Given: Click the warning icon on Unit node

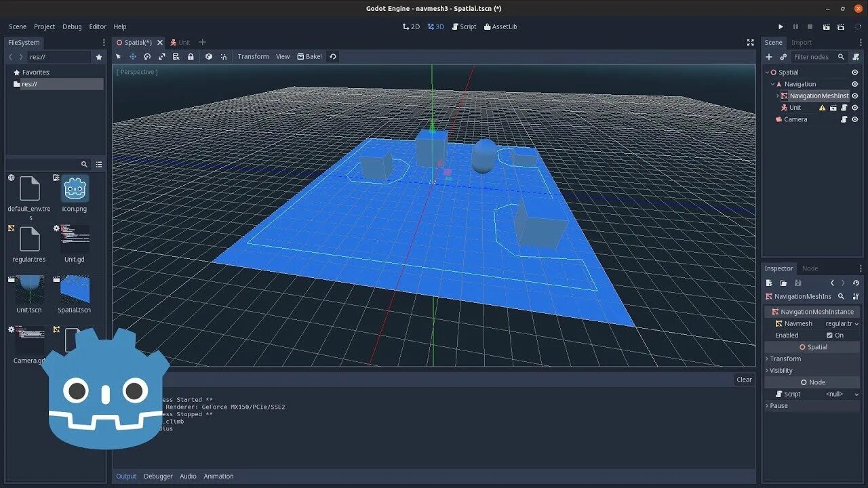Looking at the screenshot, I should click(x=823, y=108).
